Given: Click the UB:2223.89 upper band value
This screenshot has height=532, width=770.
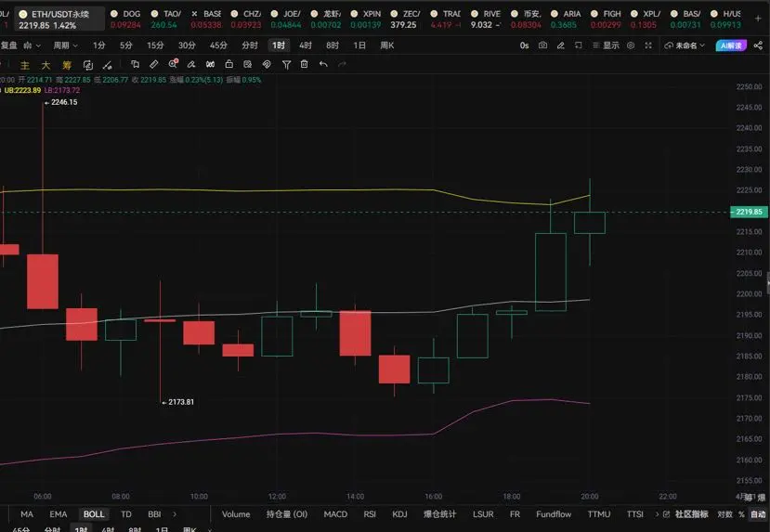Looking at the screenshot, I should point(22,90).
